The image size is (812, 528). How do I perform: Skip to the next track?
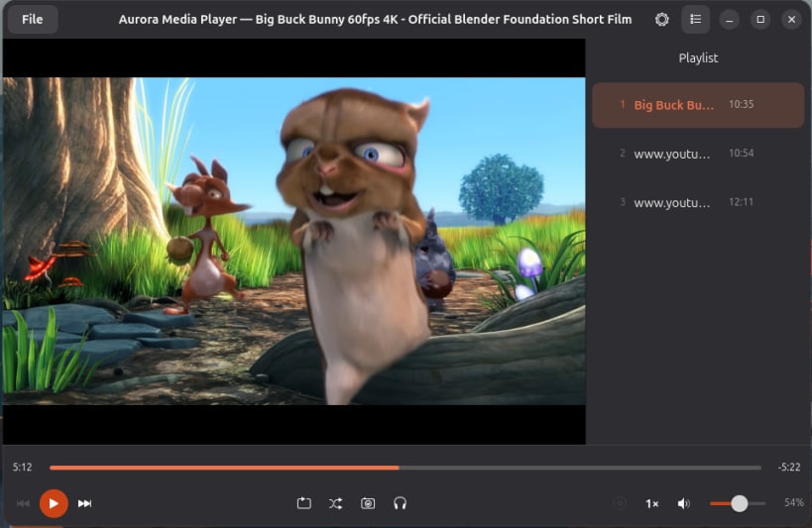click(x=84, y=503)
